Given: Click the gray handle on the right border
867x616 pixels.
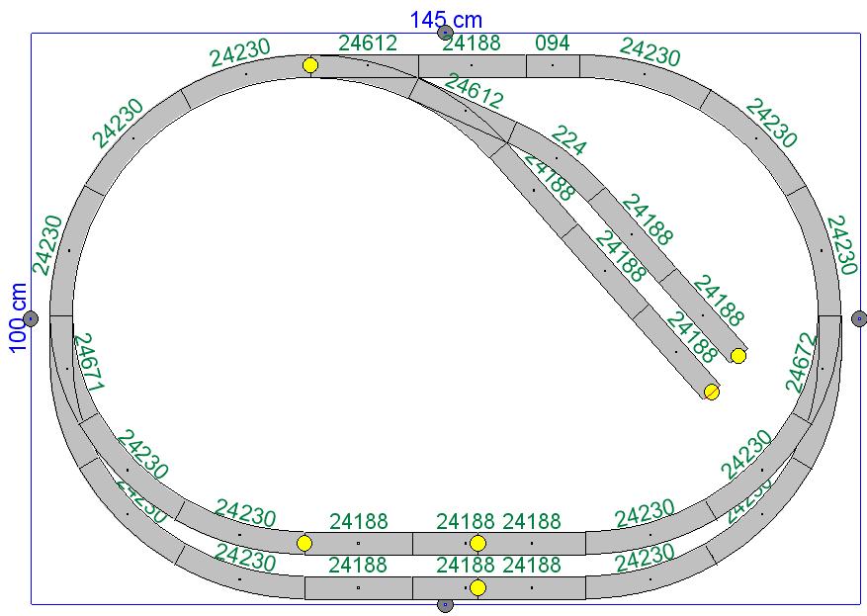Looking at the screenshot, I should (x=859, y=318).
